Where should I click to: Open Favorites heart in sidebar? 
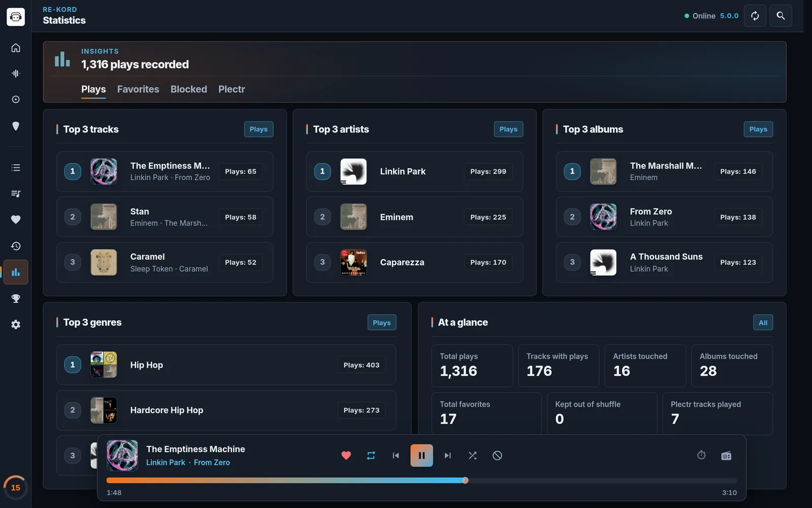click(x=16, y=219)
